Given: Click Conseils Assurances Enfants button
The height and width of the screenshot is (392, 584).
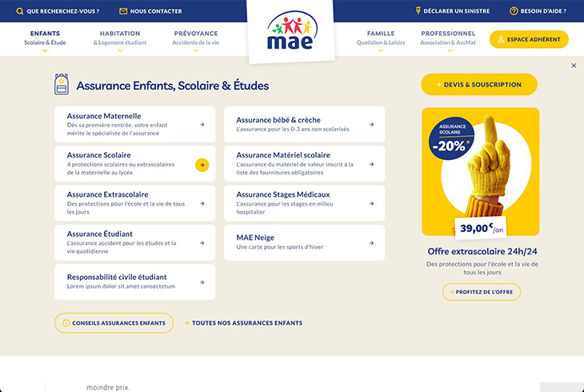Looking at the screenshot, I should coord(114,323).
